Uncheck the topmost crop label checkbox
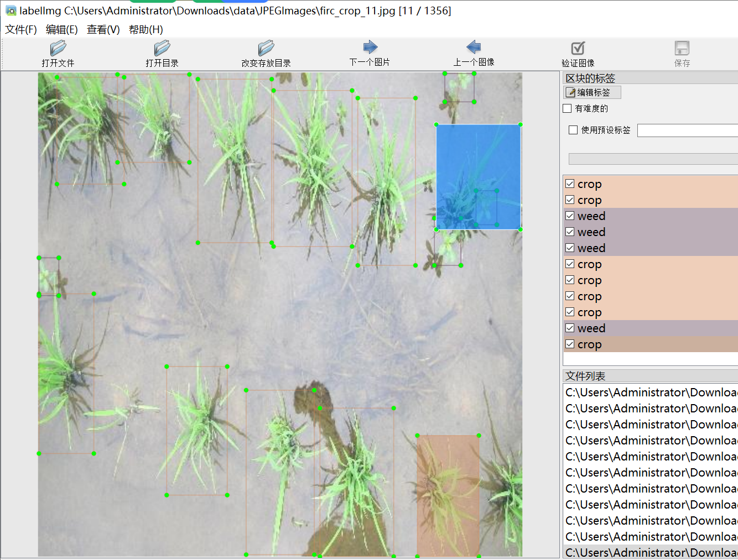Viewport: 738px width, 560px height. pos(570,184)
